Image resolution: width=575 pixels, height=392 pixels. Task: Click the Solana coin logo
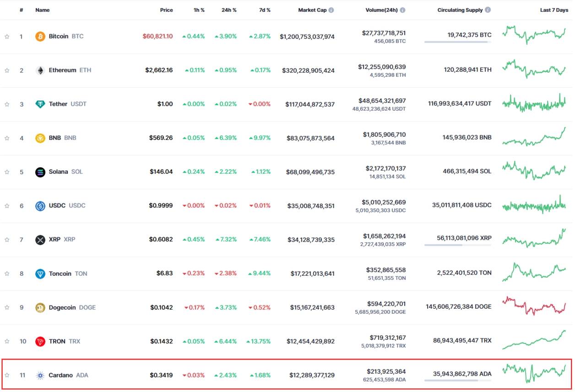pos(40,172)
